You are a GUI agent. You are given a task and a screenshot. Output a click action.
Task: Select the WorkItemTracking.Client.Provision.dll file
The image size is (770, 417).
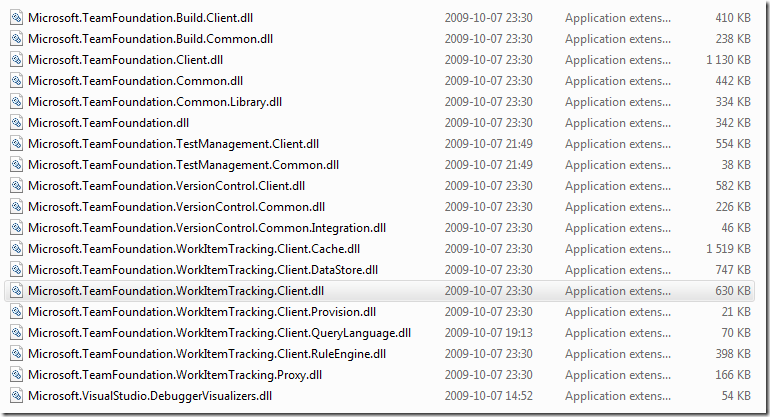(202, 312)
